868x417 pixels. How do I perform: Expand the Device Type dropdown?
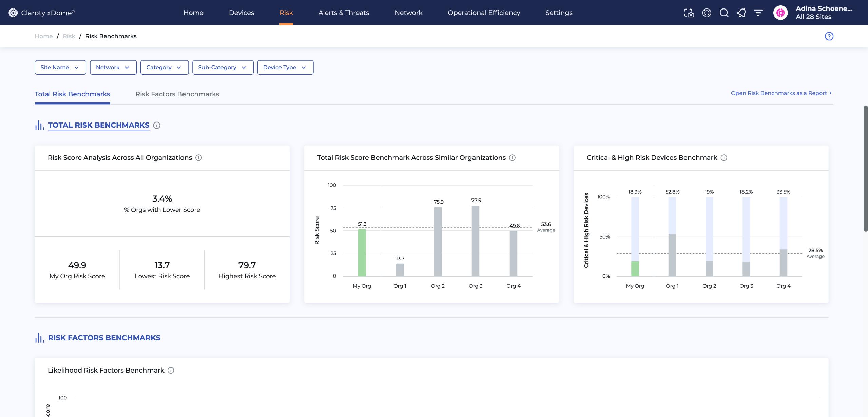[285, 68]
